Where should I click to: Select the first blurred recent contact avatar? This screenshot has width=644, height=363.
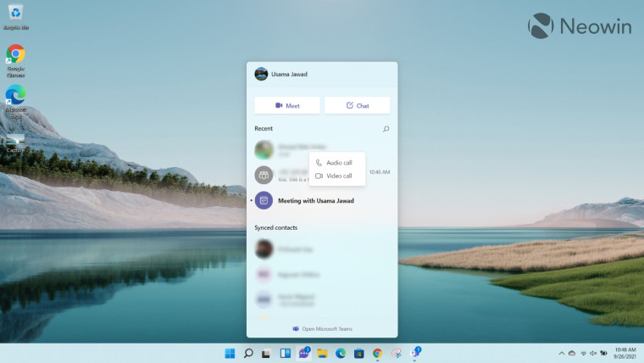click(264, 149)
